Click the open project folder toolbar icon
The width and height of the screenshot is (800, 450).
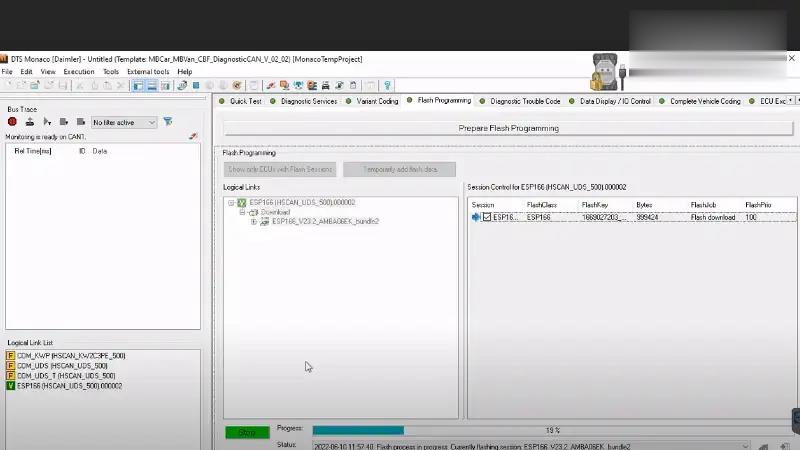click(35, 85)
